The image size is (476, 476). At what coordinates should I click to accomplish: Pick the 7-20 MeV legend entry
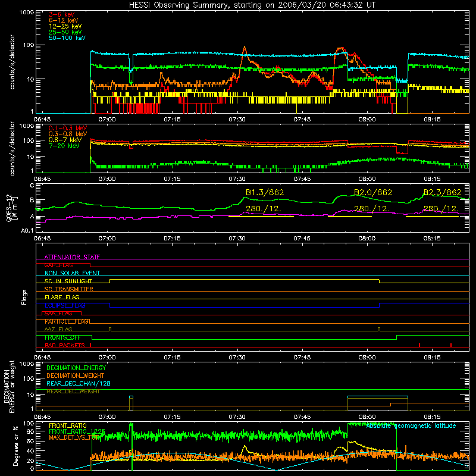click(64, 146)
